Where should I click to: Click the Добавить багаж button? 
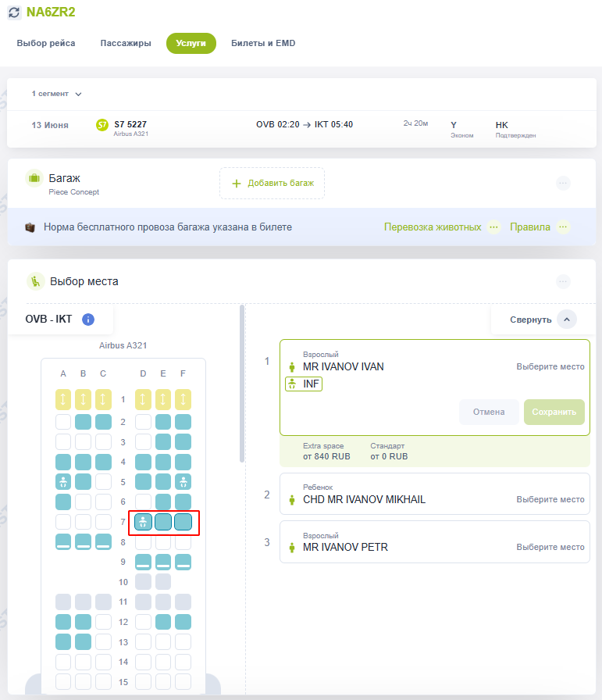[272, 183]
